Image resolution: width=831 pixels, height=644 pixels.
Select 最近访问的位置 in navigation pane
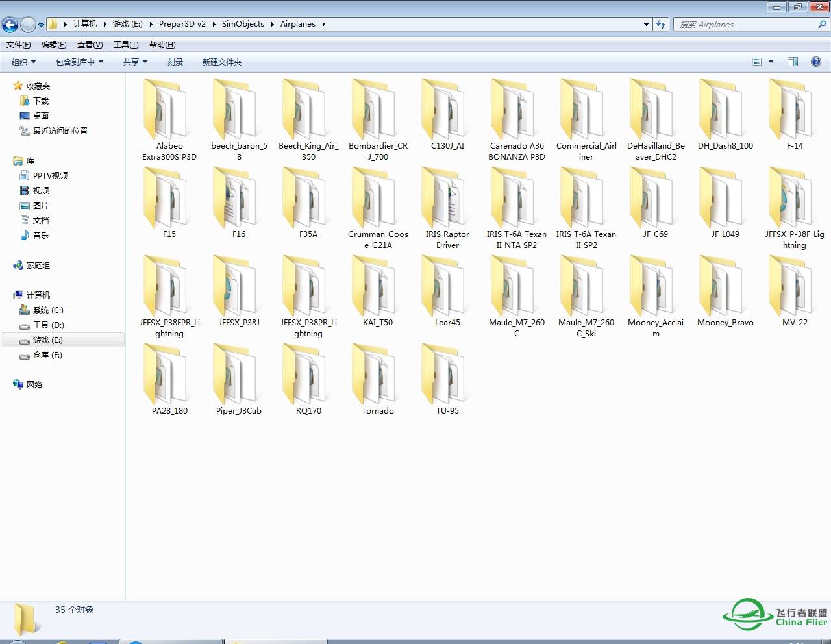pyautogui.click(x=60, y=130)
